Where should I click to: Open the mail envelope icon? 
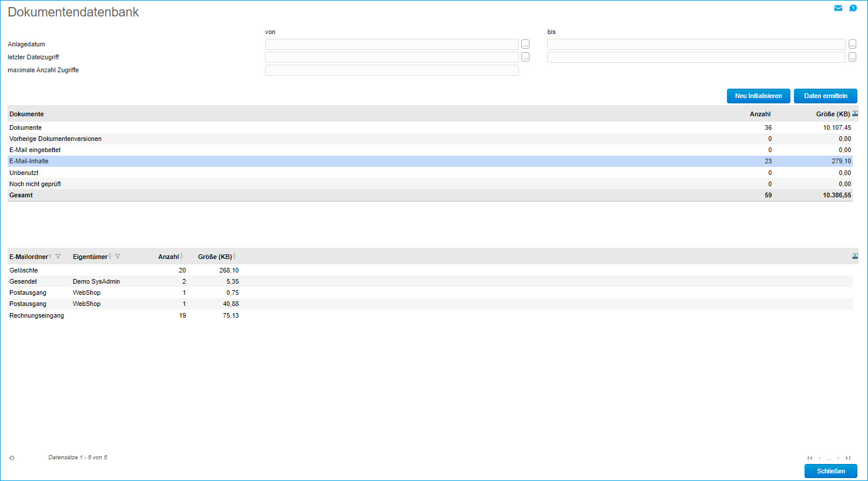[838, 8]
